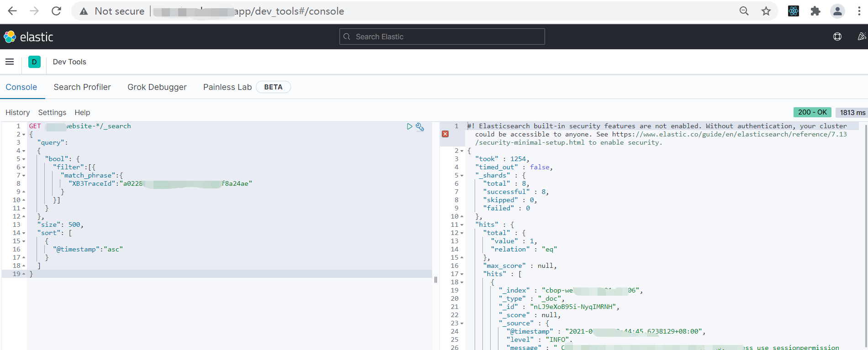868x350 pixels.
Task: Click the 200 - OK status badge
Action: click(x=812, y=112)
